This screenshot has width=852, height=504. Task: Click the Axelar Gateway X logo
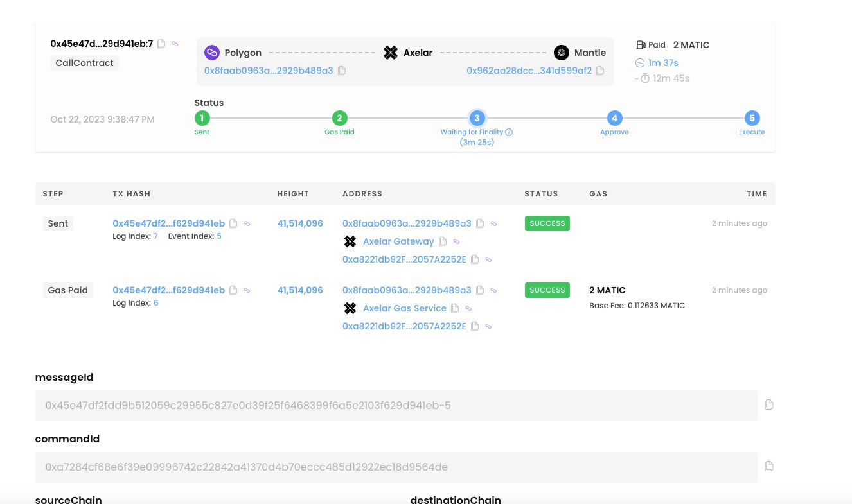350,241
